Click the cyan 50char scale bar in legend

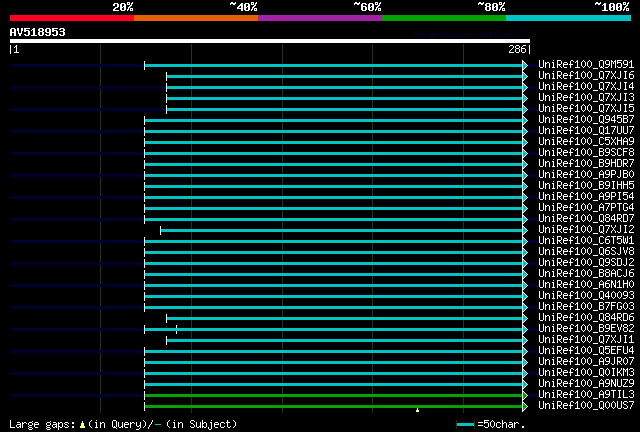point(465,425)
